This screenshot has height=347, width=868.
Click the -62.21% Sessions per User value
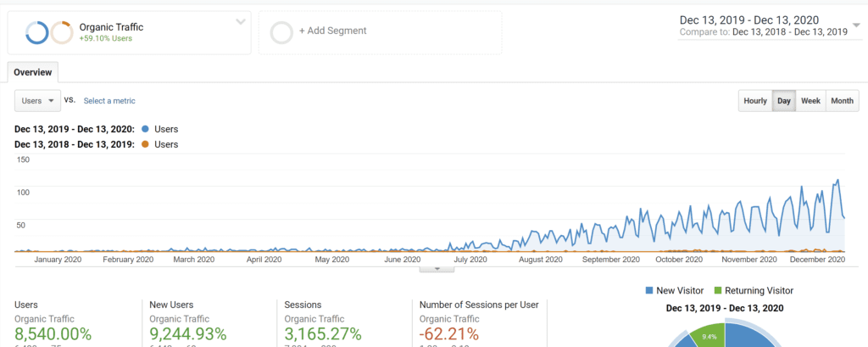[x=449, y=334]
